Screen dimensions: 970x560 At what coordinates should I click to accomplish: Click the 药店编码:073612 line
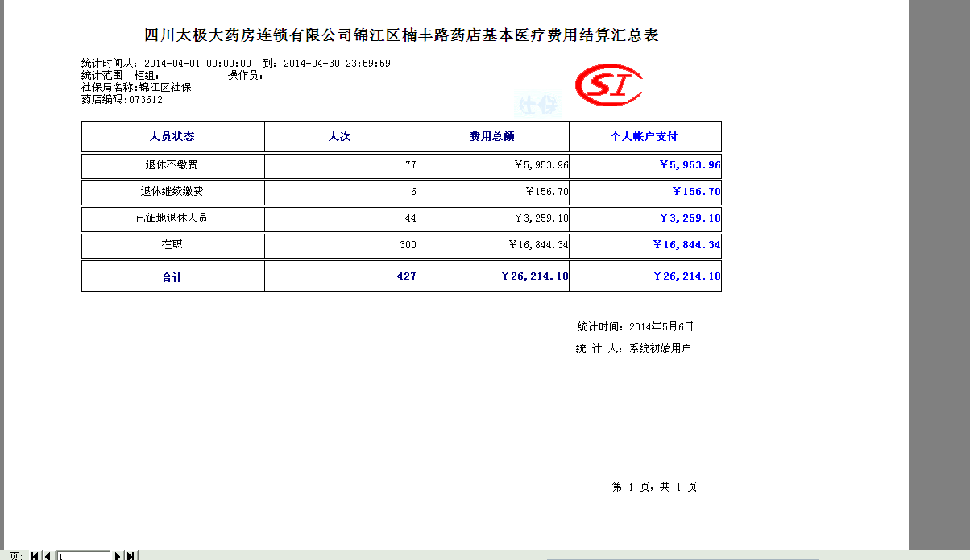[x=122, y=100]
